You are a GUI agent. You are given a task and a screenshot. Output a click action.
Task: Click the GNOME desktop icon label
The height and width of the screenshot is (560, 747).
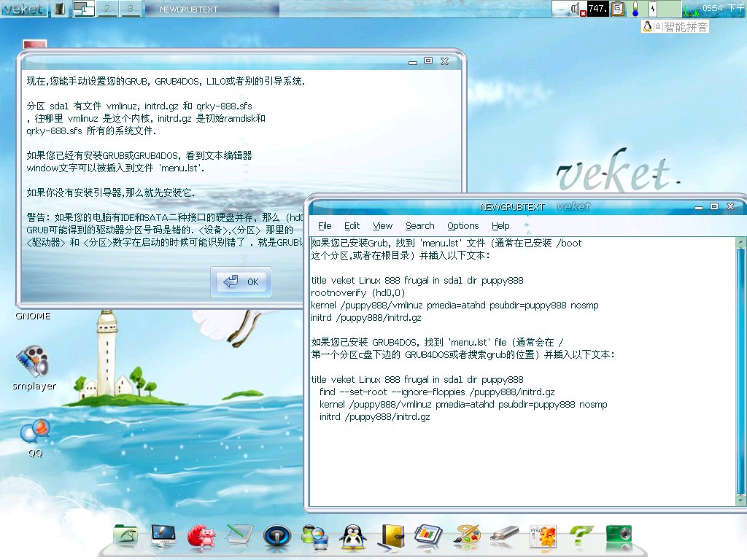point(33,316)
